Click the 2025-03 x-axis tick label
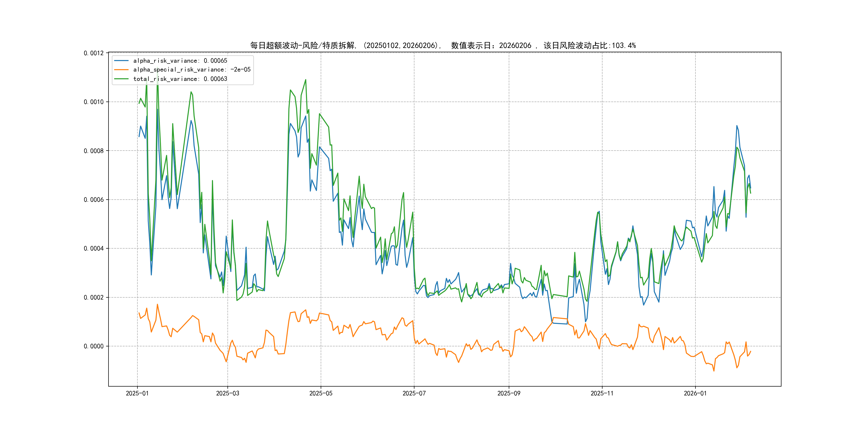 (x=227, y=393)
